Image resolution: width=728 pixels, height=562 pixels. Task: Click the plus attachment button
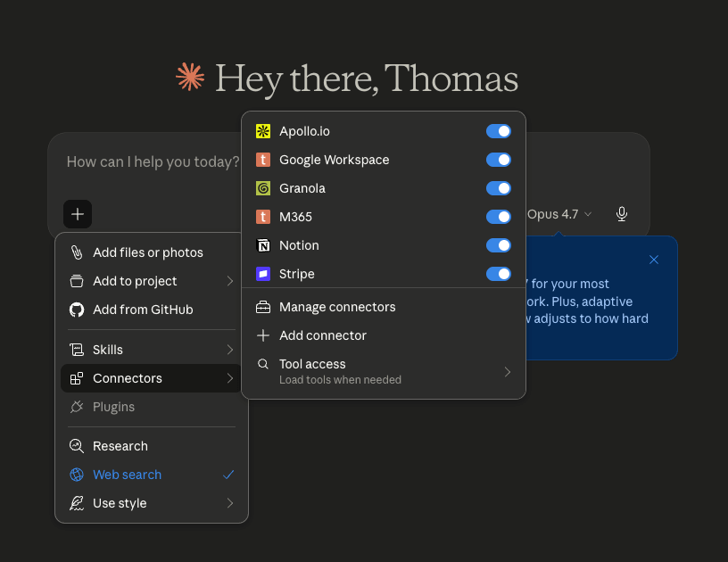click(x=78, y=214)
